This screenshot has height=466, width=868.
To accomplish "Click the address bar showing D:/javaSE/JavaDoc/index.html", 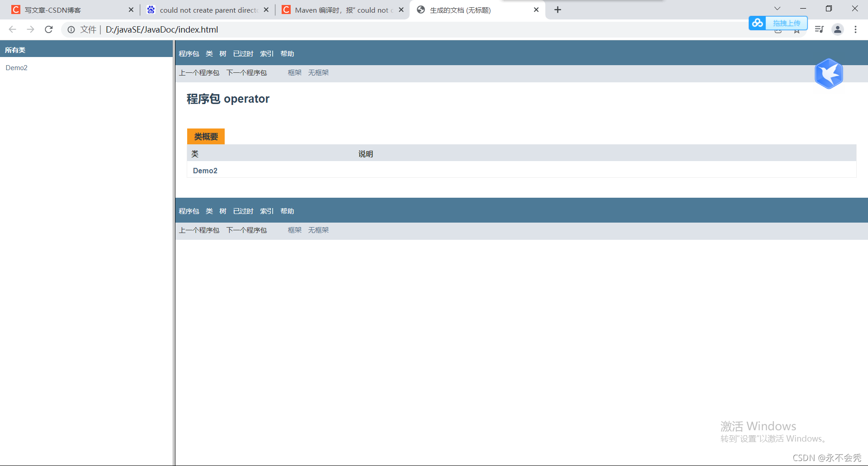I will [162, 29].
